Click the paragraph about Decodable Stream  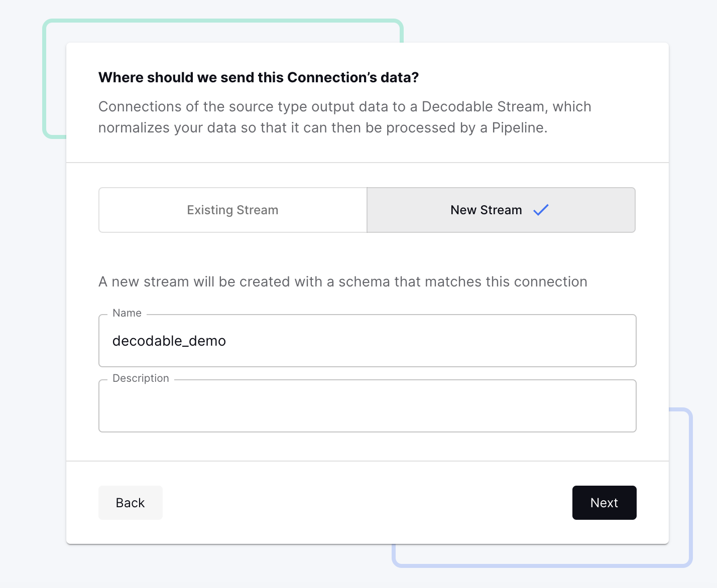[x=344, y=117]
